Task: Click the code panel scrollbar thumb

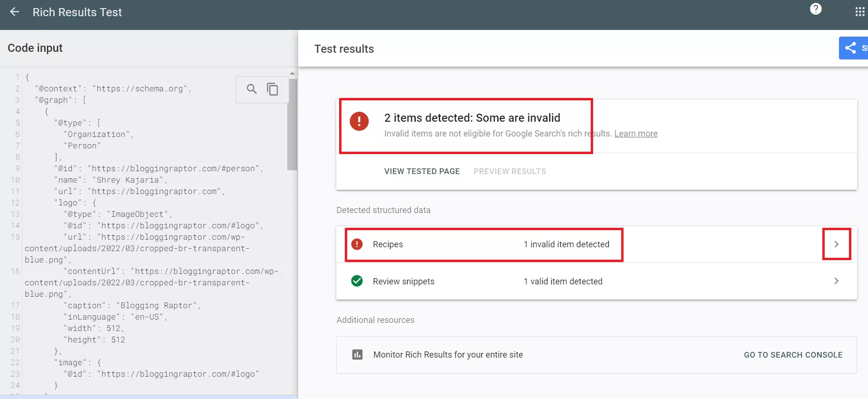Action: (292, 125)
